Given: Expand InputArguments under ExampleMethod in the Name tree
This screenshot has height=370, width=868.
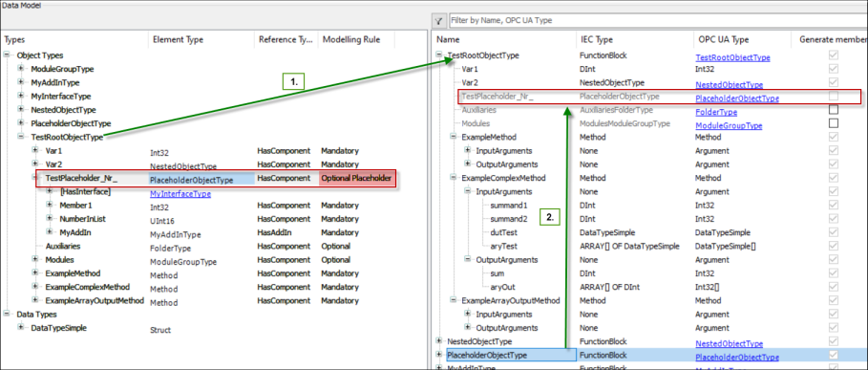Looking at the screenshot, I should 468,151.
